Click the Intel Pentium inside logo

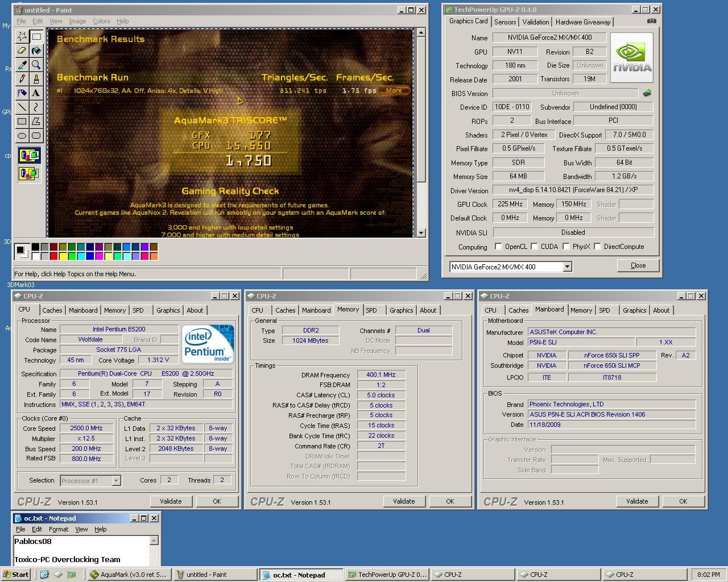pyautogui.click(x=208, y=343)
